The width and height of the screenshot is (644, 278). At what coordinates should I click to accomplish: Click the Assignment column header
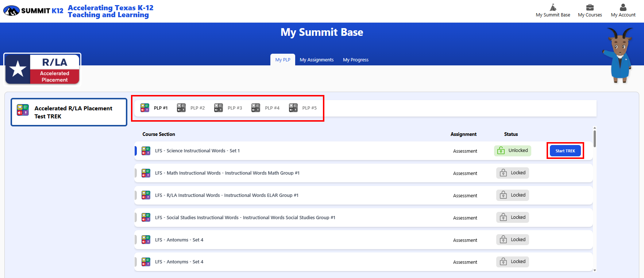[463, 134]
